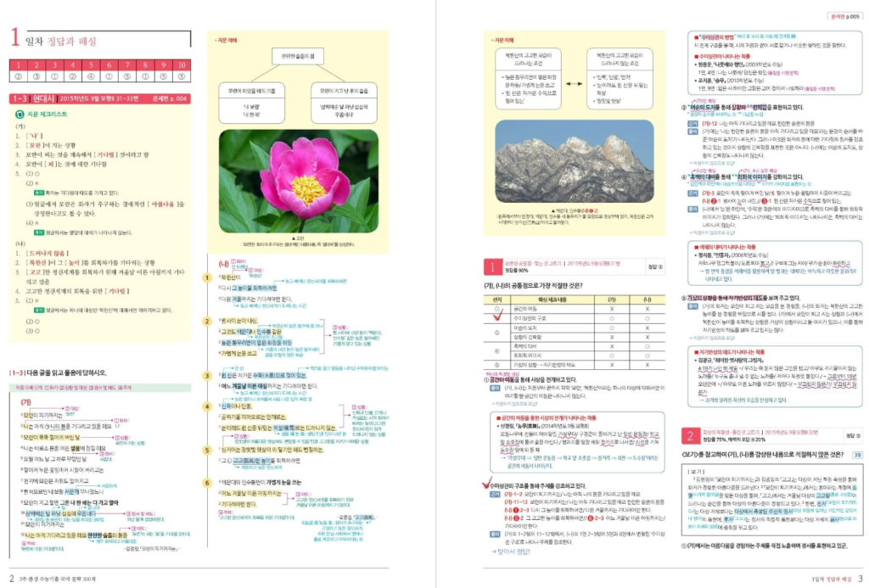Click the double-headed arrow between condition boxes
The width and height of the screenshot is (869, 588).
pos(574,84)
